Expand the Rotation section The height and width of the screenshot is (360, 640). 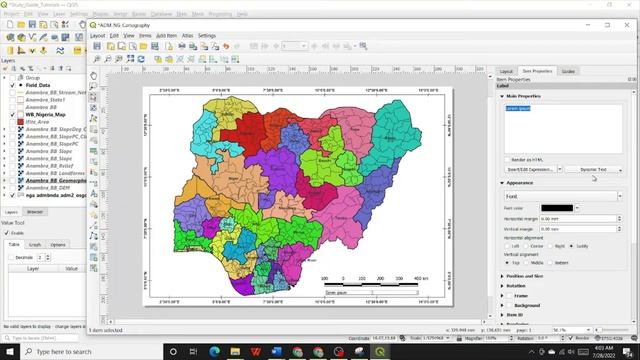pyautogui.click(x=502, y=286)
